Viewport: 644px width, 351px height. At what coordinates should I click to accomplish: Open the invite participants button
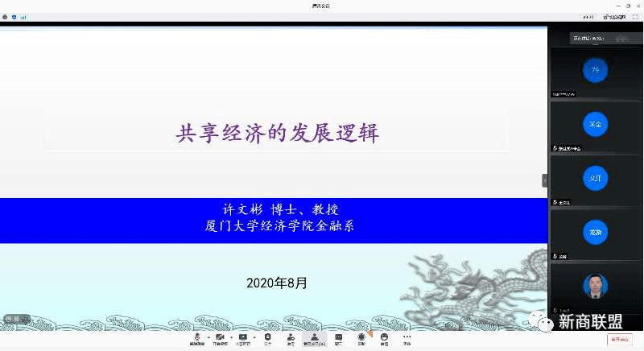pos(291,339)
